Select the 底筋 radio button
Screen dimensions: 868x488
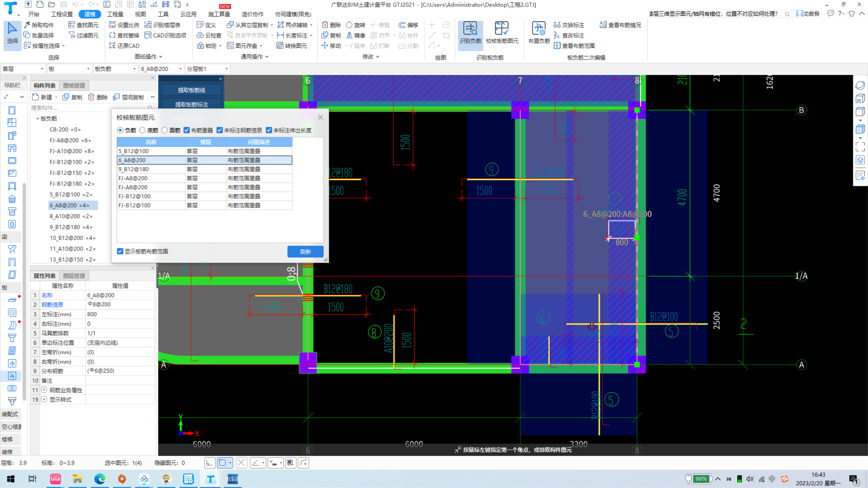tap(142, 130)
